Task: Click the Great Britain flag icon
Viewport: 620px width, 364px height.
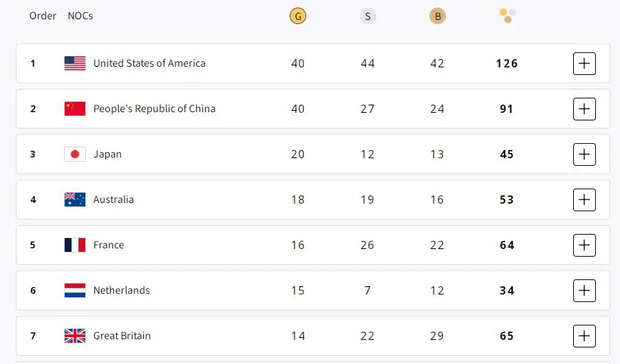Action: point(75,336)
